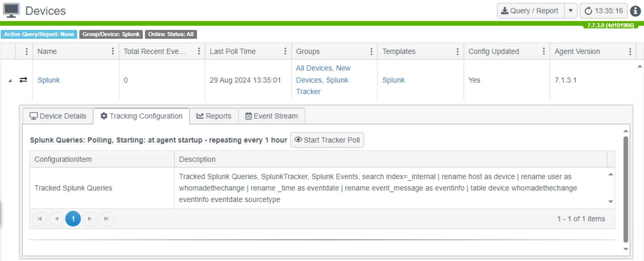Open the Query / Report dropdown arrow

(x=571, y=11)
